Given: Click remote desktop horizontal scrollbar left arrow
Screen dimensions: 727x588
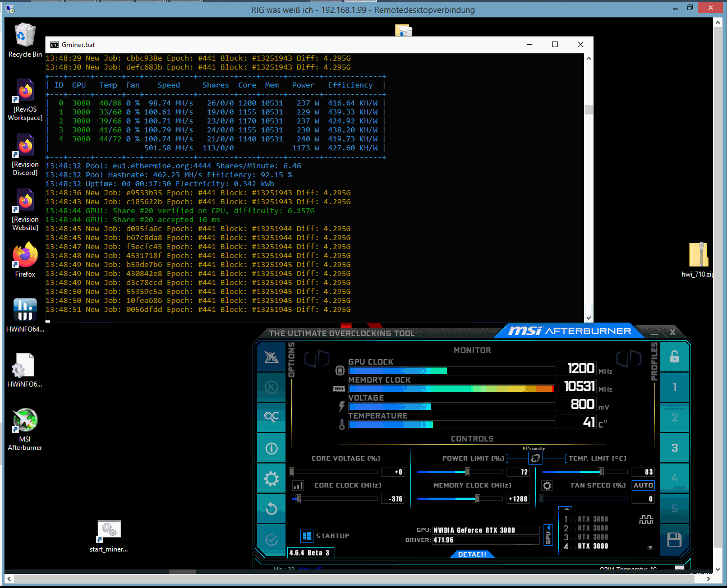Looking at the screenshot, I should 9,578.
